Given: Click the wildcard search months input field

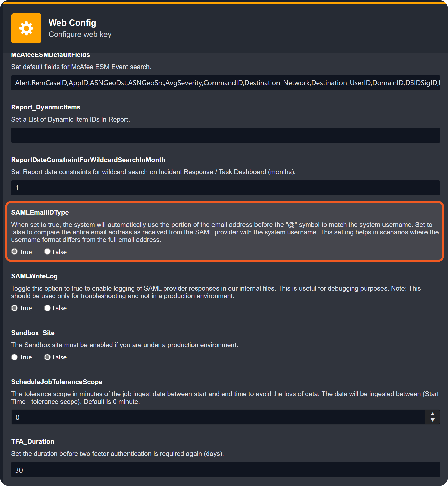Looking at the screenshot, I should point(225,188).
